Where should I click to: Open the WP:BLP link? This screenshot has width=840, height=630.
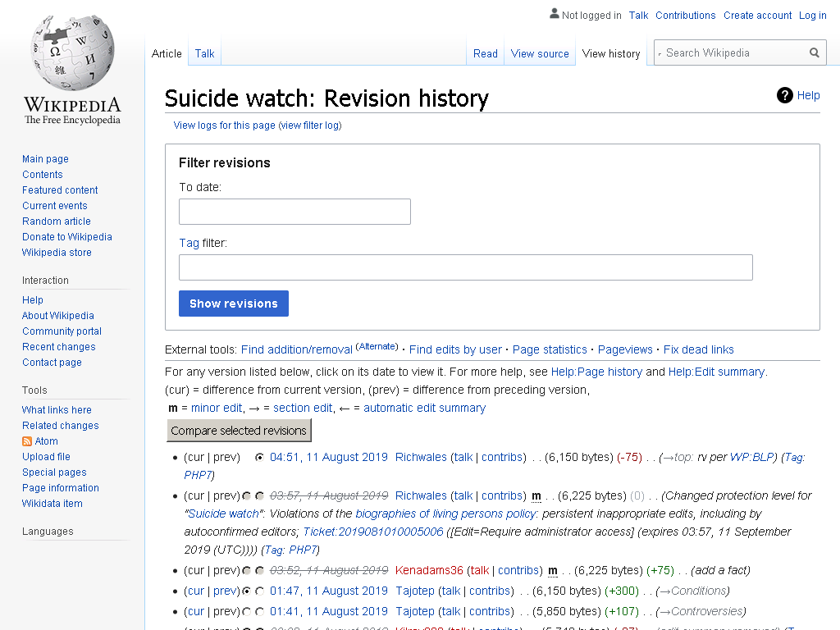pos(751,457)
